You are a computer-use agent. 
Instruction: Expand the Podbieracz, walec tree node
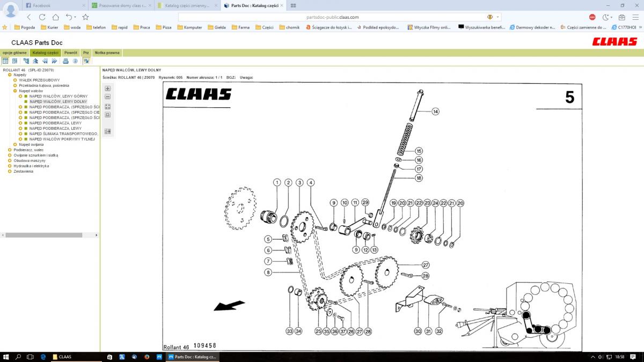[x=10, y=150]
